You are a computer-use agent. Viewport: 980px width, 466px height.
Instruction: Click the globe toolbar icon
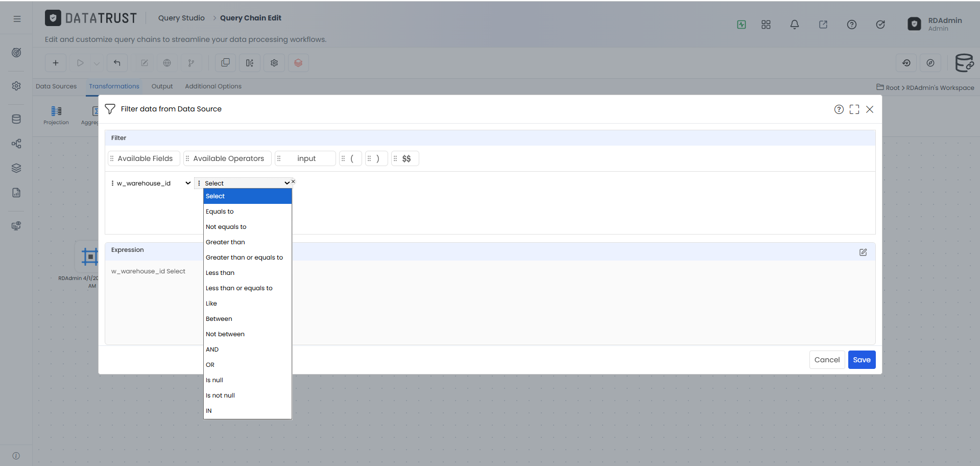pos(167,63)
